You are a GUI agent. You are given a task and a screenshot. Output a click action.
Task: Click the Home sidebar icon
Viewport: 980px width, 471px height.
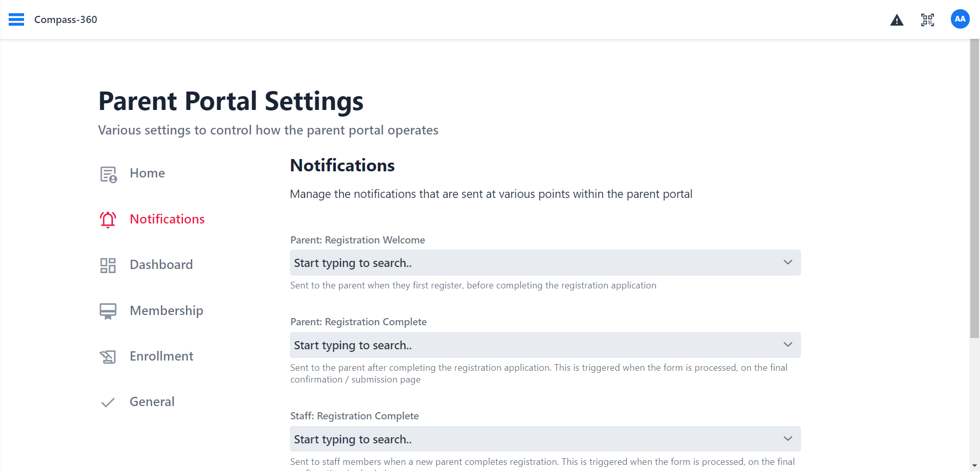(108, 174)
